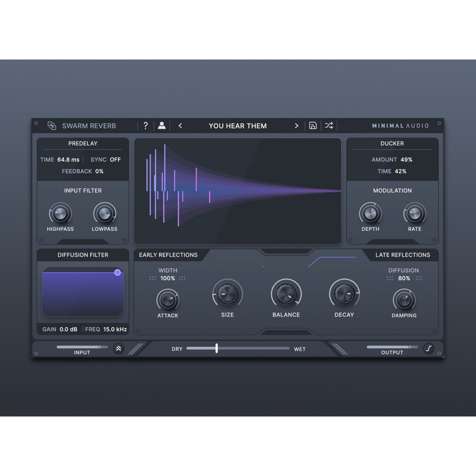Click the DAMPING knob
This screenshot has width=476, height=476.
click(404, 300)
